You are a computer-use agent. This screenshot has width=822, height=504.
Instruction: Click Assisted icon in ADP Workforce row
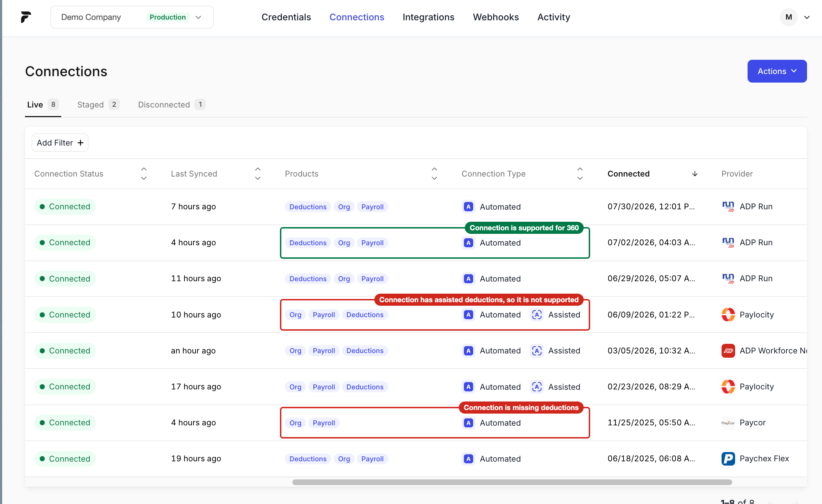(x=537, y=351)
